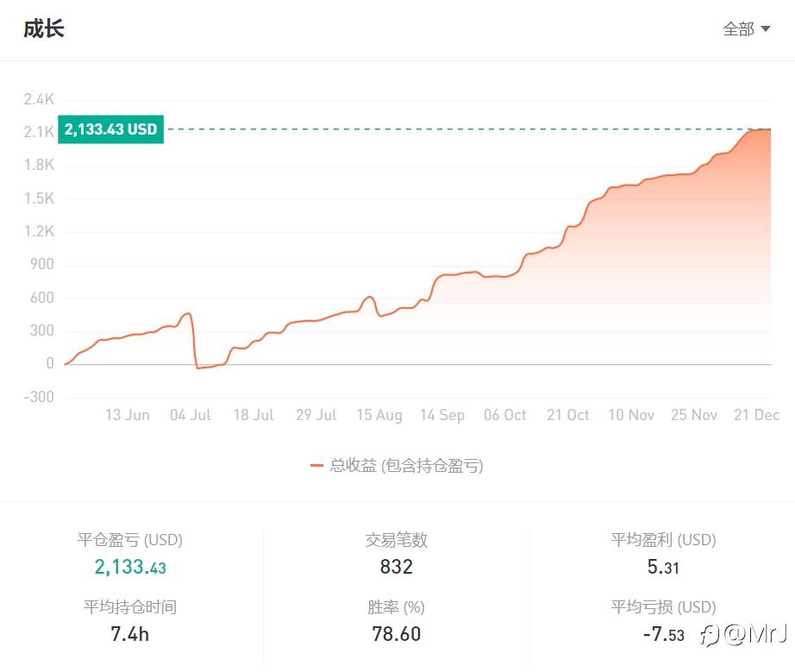Select the 21 Dec date label
The image size is (795, 672).
(756, 415)
